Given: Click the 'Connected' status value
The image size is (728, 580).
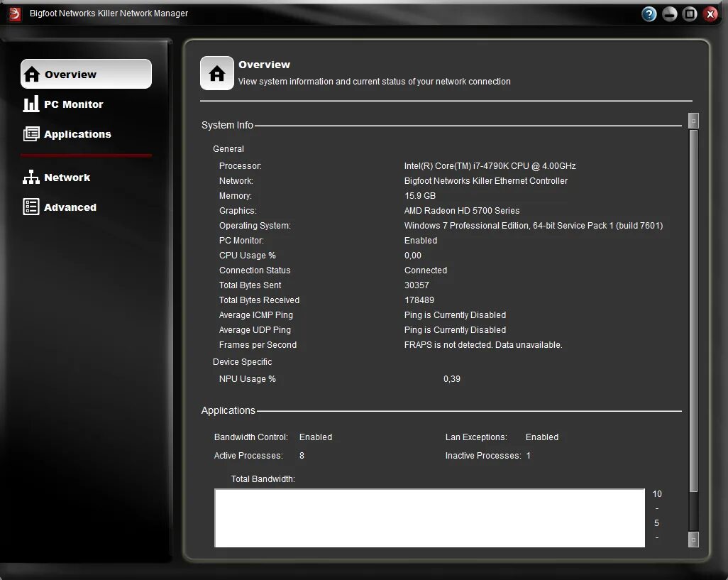Looking at the screenshot, I should [x=425, y=270].
